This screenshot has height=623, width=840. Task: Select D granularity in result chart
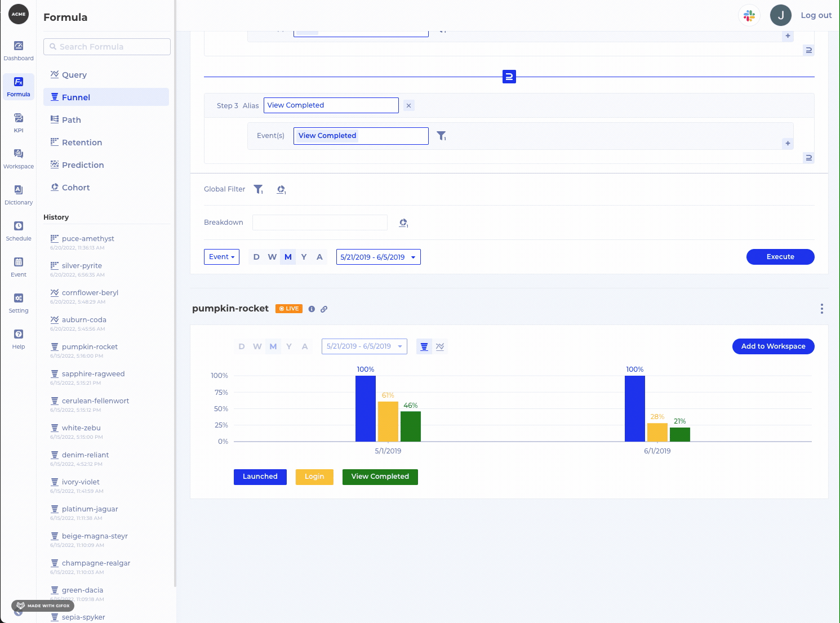[242, 346]
